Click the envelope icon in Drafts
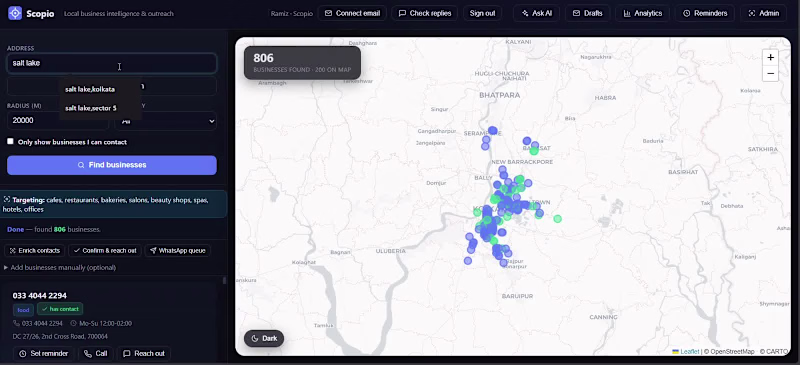800x365 pixels. 576,13
